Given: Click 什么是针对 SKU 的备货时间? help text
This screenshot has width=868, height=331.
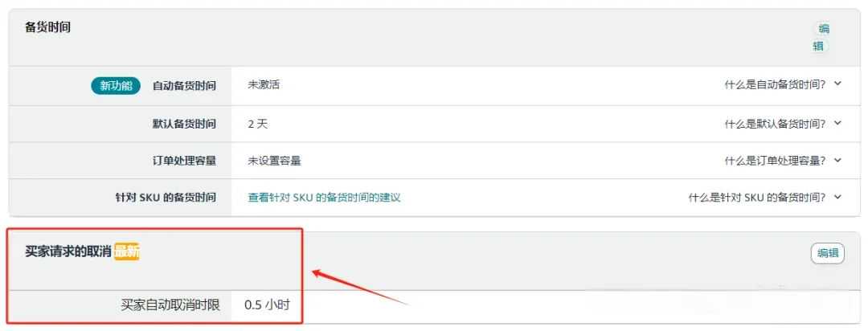Looking at the screenshot, I should [x=757, y=198].
